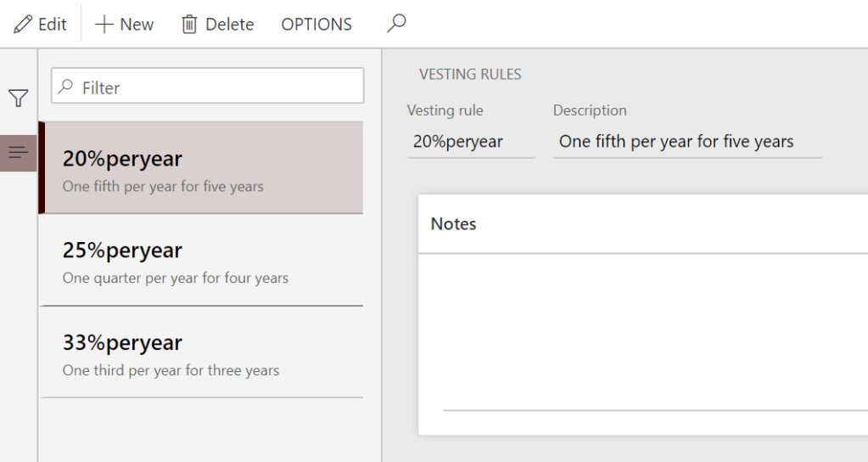The height and width of the screenshot is (462, 868).
Task: Select the 33%peryear list entry
Action: pos(201,352)
